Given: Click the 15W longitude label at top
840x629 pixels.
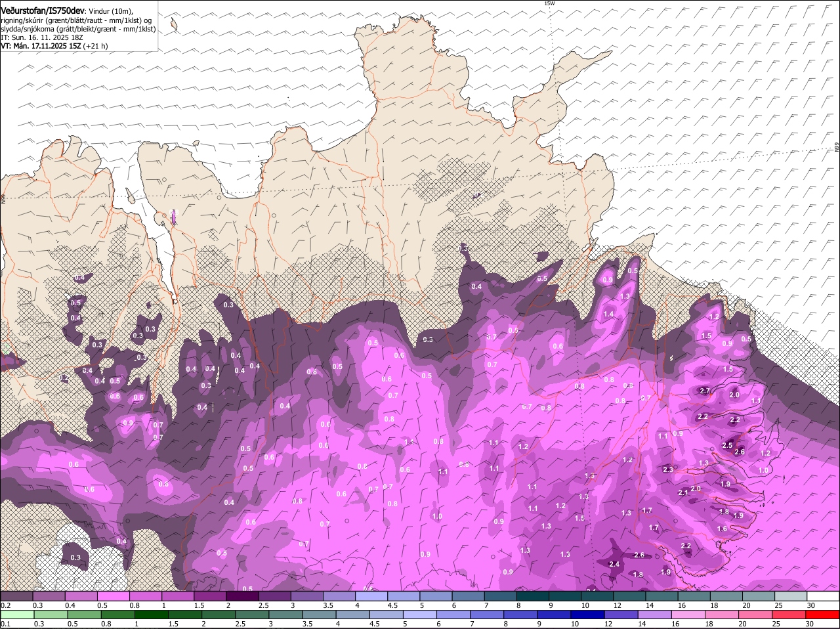Looking at the screenshot, I should 549,3.
